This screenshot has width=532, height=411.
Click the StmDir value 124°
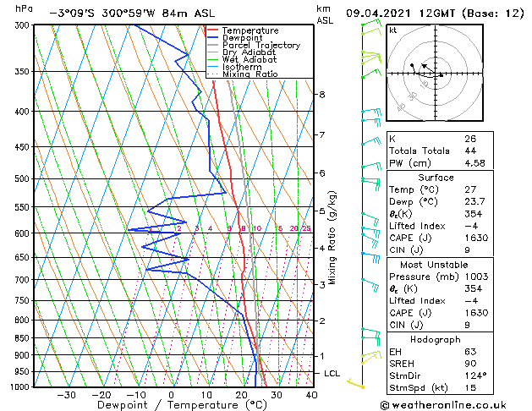pos(475,376)
